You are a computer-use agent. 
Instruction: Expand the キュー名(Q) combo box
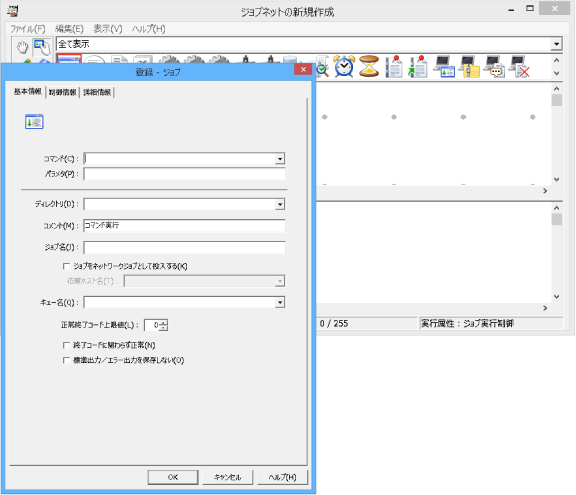280,302
